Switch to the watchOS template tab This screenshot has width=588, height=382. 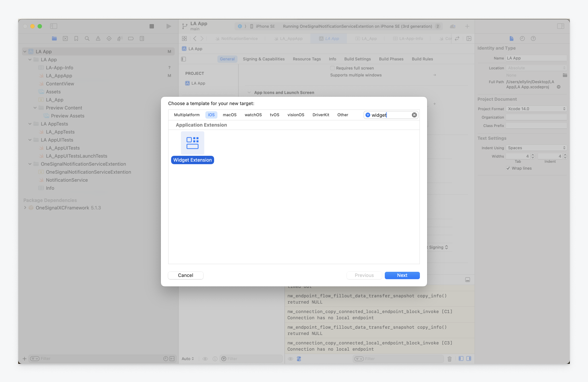[x=253, y=115]
